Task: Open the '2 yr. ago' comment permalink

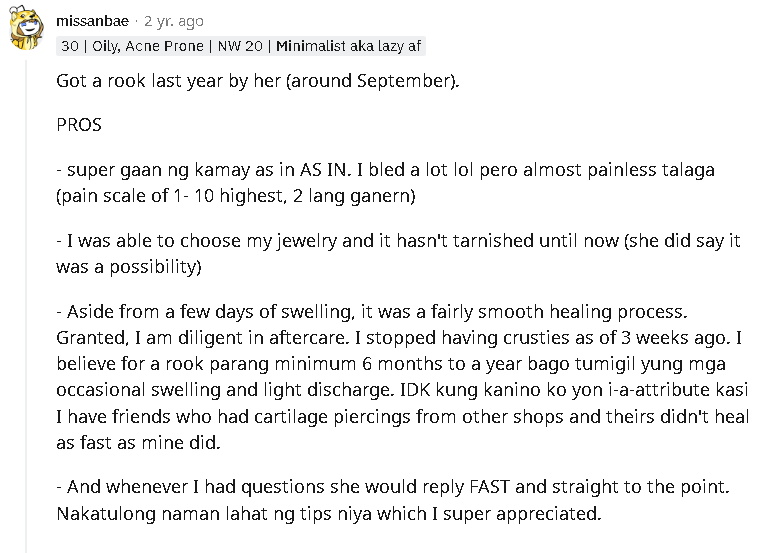Action: coord(173,22)
